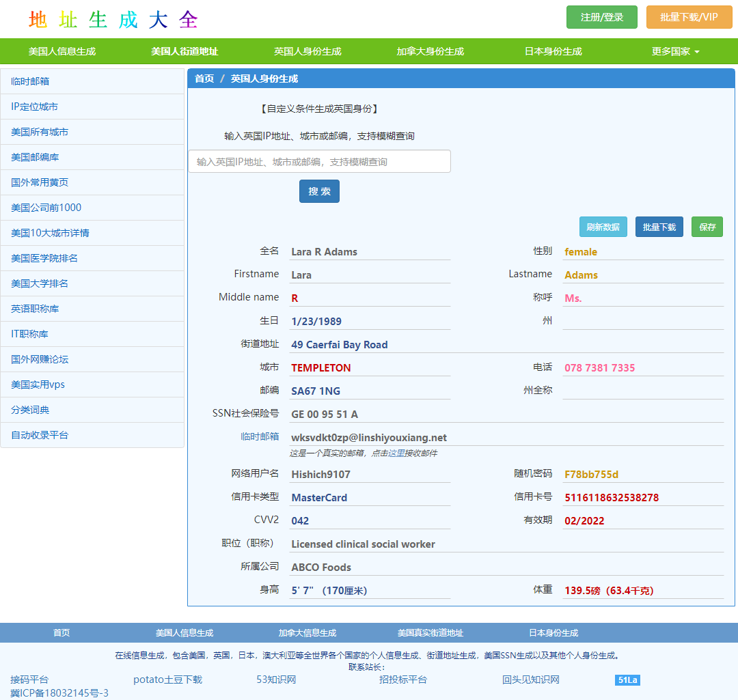Open 临时邮箱 in the left sidebar
Viewport: 738px width, 700px height.
(x=30, y=81)
